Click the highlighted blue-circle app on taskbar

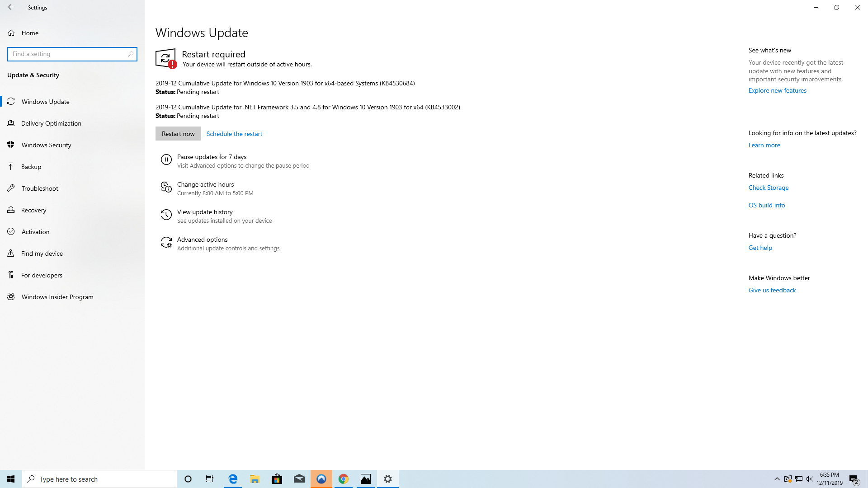[321, 479]
